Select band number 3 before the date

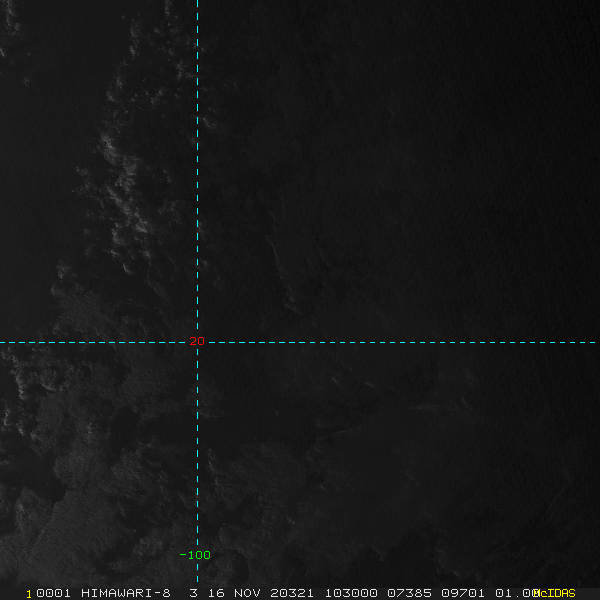[x=193, y=593]
